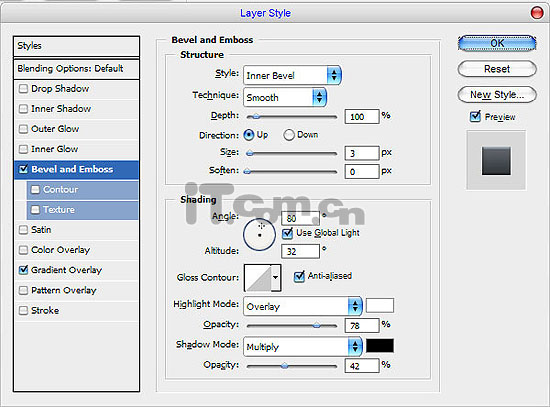
Task: Enable the Pattern Overlay checkbox
Action: [x=23, y=290]
